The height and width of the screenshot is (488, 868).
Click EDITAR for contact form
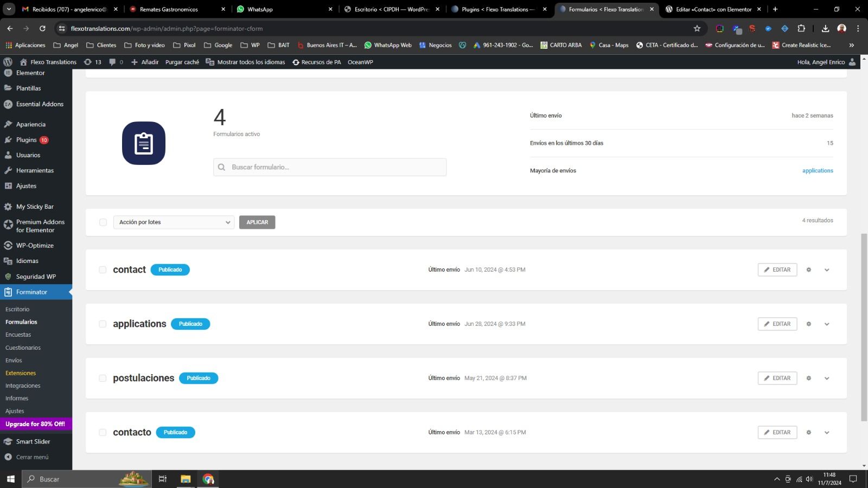tap(777, 269)
